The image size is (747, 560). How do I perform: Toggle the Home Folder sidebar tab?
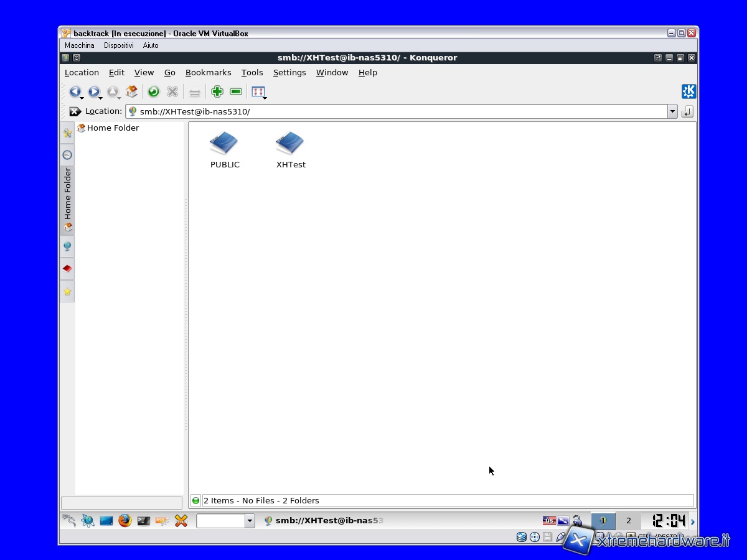(x=67, y=199)
